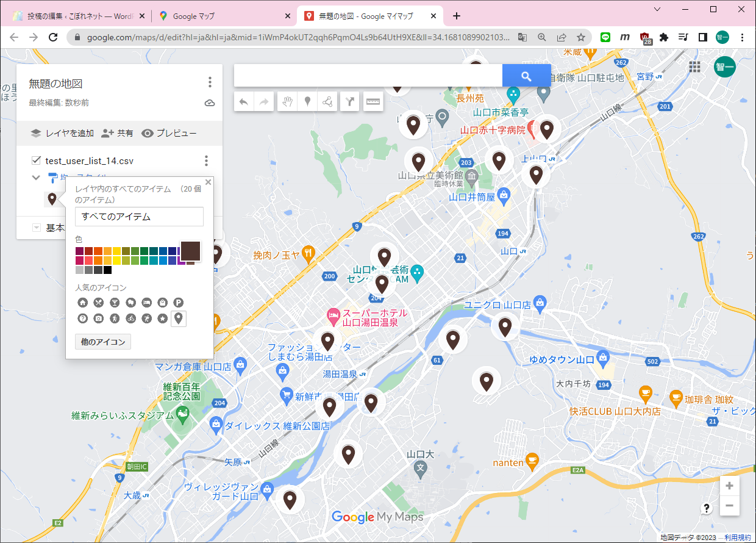756x543 pixels.
Task: Switch to the Google マップ browser tab
Action: pyautogui.click(x=223, y=16)
